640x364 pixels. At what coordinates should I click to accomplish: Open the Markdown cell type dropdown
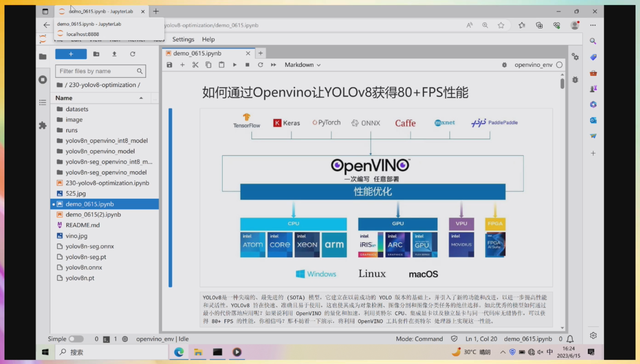(302, 65)
